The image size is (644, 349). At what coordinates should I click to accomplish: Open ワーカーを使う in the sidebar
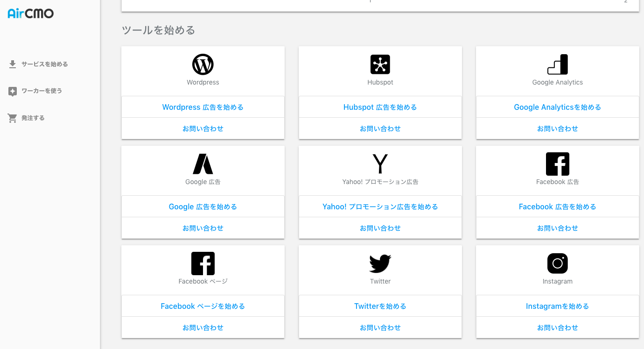pos(42,91)
